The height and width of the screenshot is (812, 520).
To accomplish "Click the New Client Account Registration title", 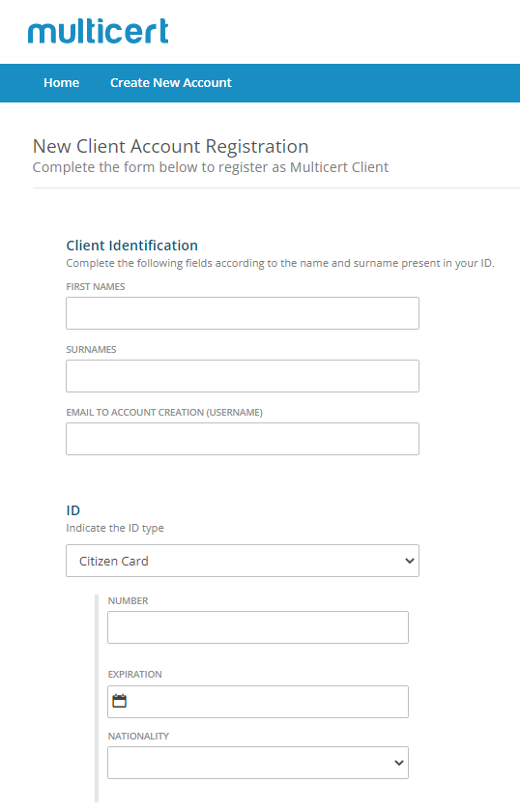I will click(170, 147).
